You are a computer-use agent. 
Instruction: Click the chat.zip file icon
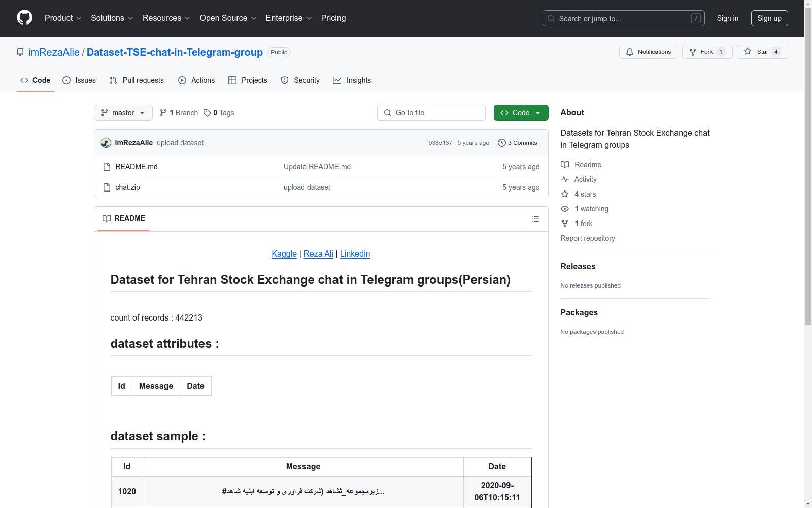pos(107,187)
